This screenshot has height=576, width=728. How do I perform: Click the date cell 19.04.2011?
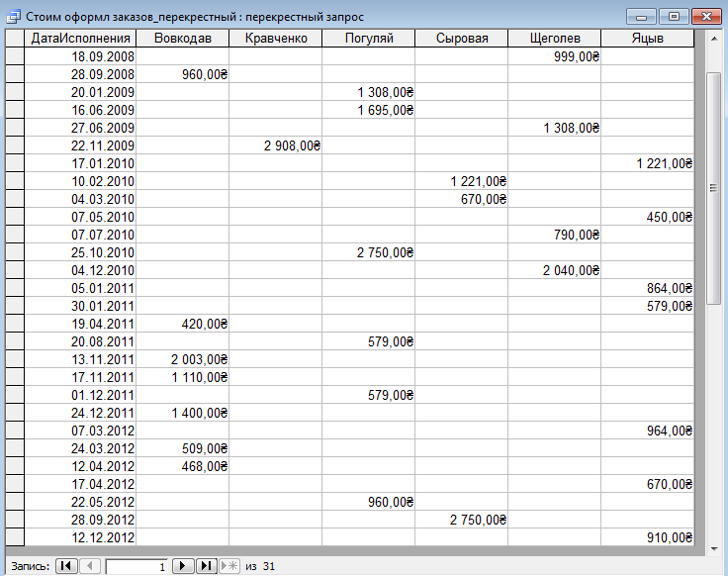tap(80, 324)
